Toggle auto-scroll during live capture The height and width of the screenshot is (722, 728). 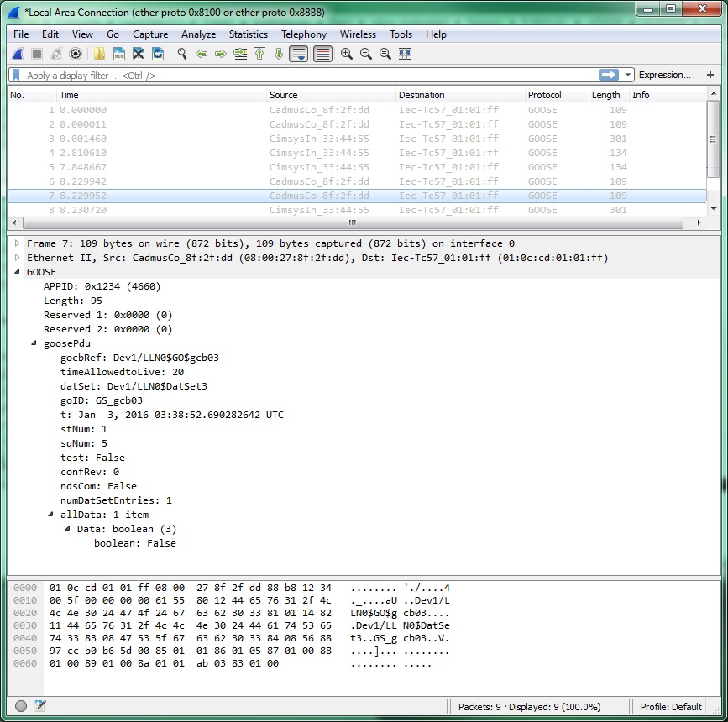pos(299,54)
